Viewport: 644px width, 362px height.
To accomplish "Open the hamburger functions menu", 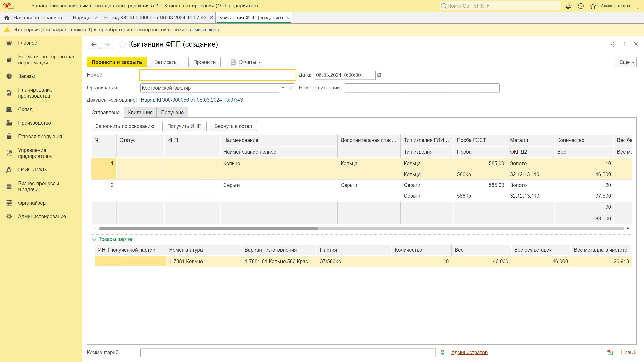I will 22,6.
